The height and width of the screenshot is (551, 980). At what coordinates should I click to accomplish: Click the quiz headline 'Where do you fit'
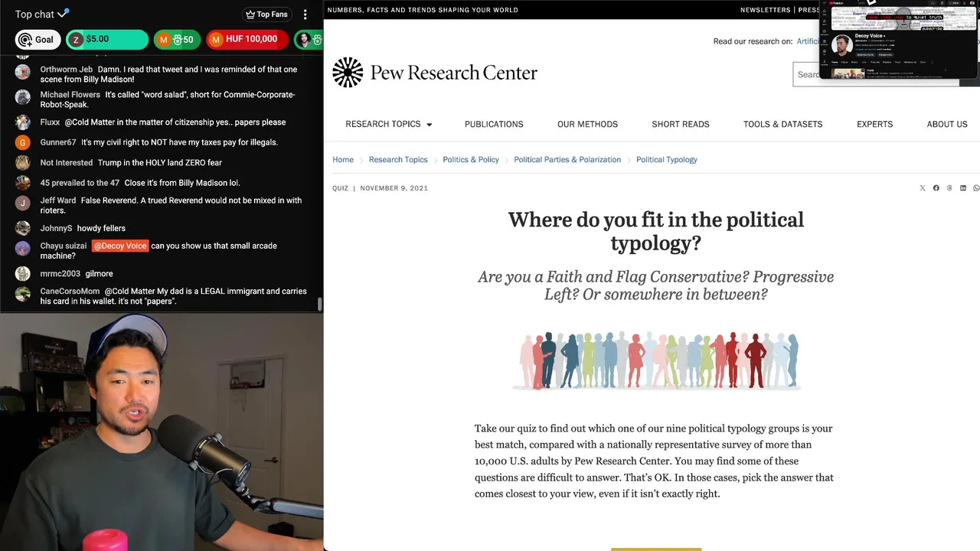click(655, 231)
